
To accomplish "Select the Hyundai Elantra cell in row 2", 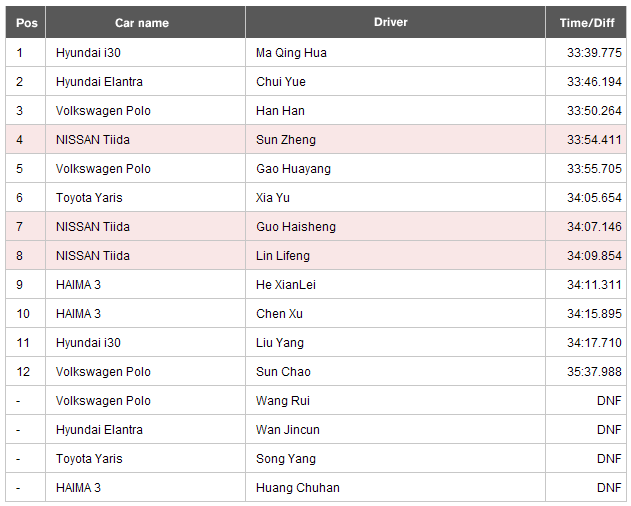I will click(145, 82).
